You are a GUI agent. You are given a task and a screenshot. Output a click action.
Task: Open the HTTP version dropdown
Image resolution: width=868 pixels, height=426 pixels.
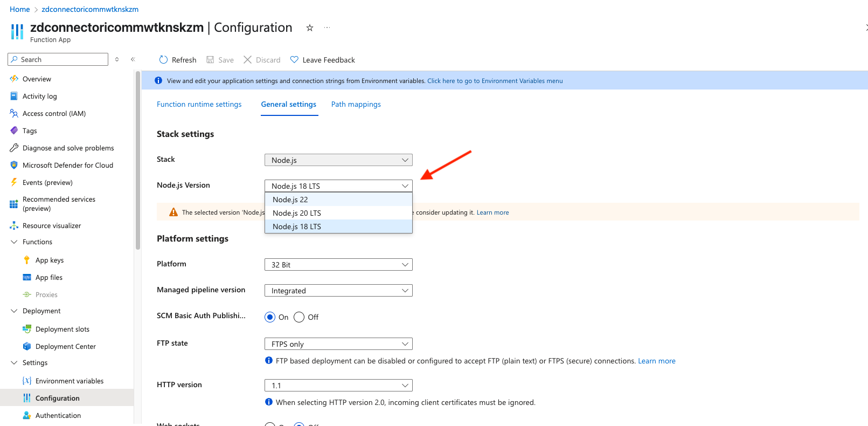pyautogui.click(x=338, y=386)
